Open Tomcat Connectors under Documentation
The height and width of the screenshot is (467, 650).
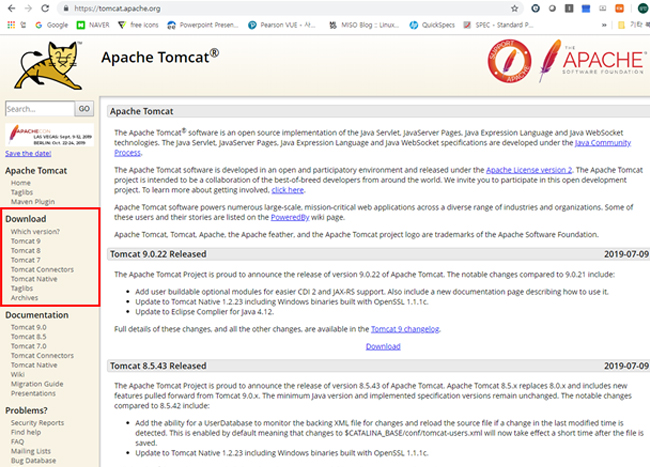[42, 356]
